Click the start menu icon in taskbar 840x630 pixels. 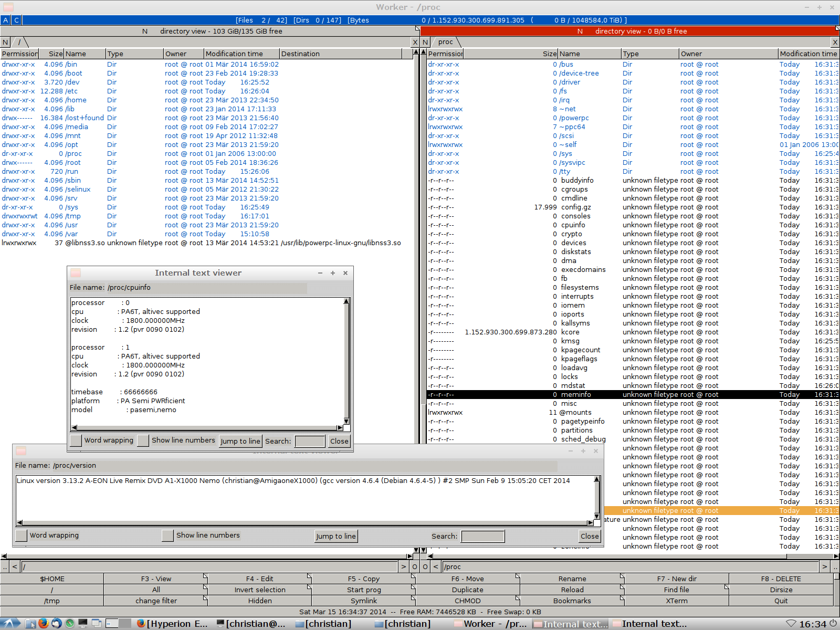tap(10, 623)
